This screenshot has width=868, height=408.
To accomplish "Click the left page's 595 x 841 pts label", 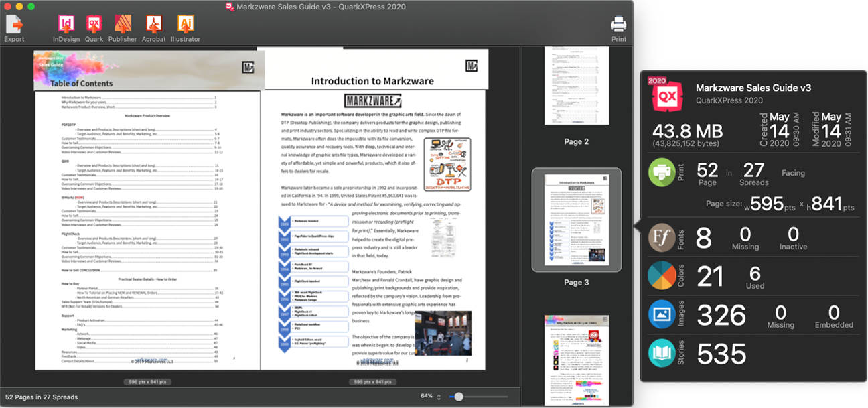I will point(149,381).
